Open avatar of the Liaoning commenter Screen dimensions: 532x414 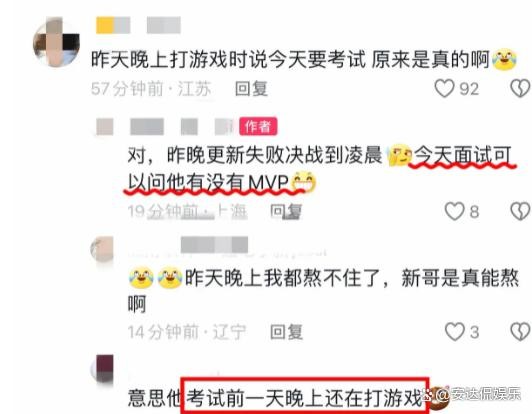pos(102,249)
